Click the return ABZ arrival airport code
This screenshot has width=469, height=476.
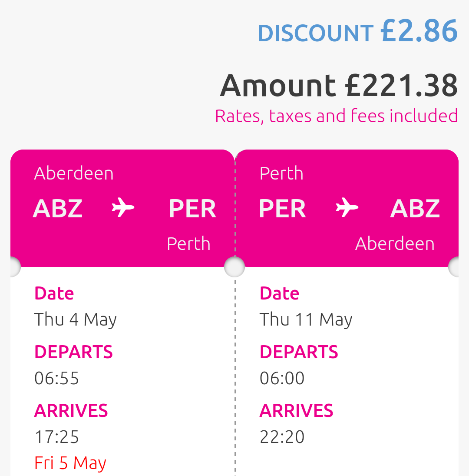coord(415,209)
